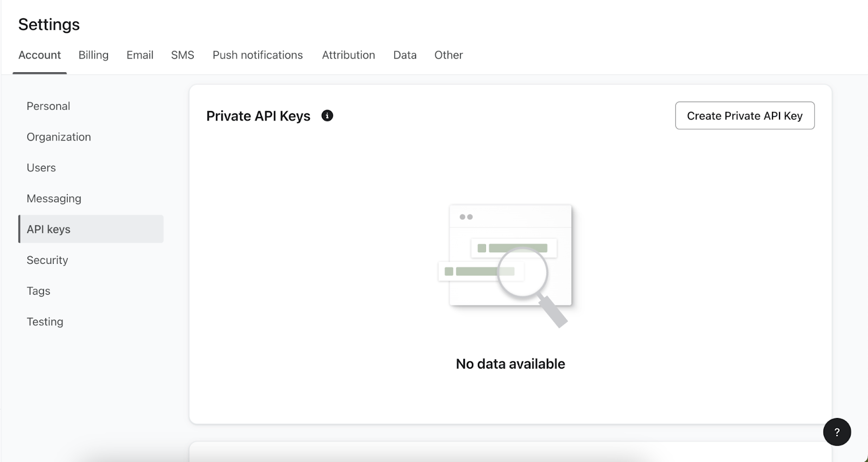
Task: Switch to the Data tab
Action: pos(405,55)
